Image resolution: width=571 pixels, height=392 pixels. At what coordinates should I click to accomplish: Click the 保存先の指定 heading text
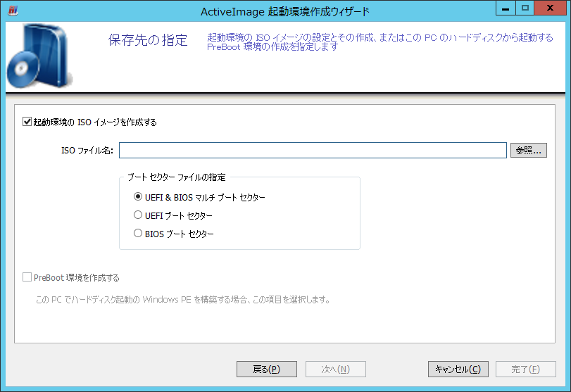(x=148, y=40)
